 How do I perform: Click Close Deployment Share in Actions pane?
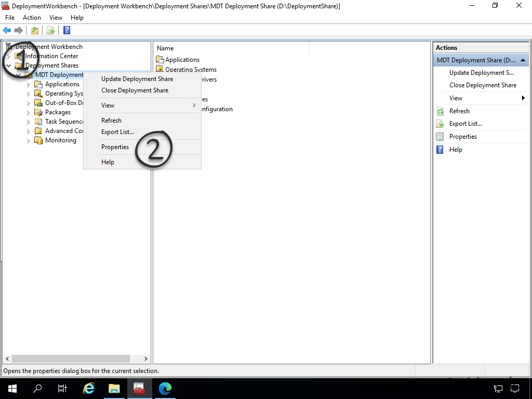(483, 85)
